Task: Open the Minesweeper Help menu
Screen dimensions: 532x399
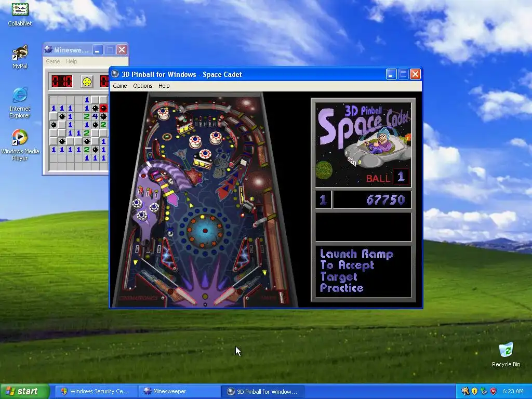Action: [x=71, y=61]
